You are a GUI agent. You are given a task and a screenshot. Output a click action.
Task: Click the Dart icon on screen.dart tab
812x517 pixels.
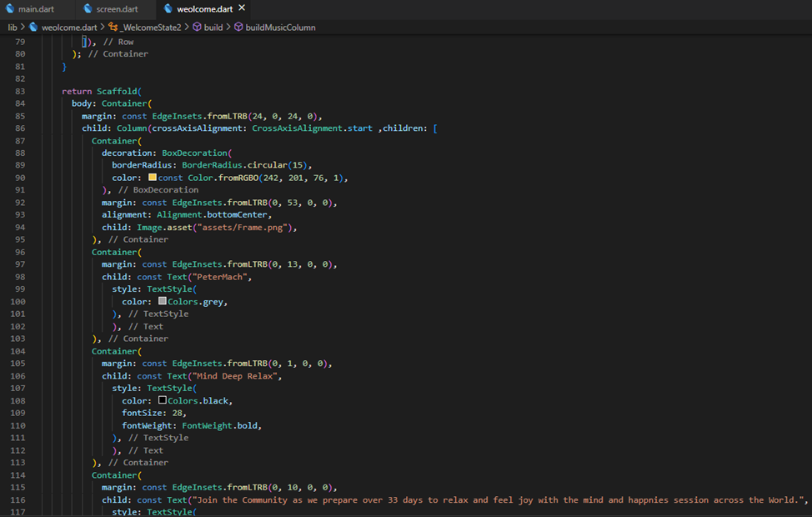[88, 9]
